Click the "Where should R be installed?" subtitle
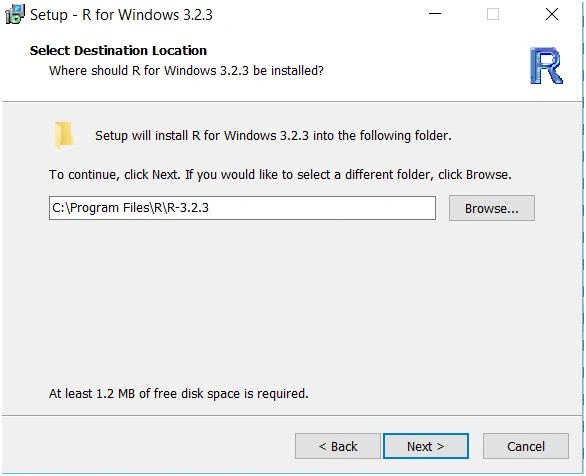586x476 pixels. (186, 70)
